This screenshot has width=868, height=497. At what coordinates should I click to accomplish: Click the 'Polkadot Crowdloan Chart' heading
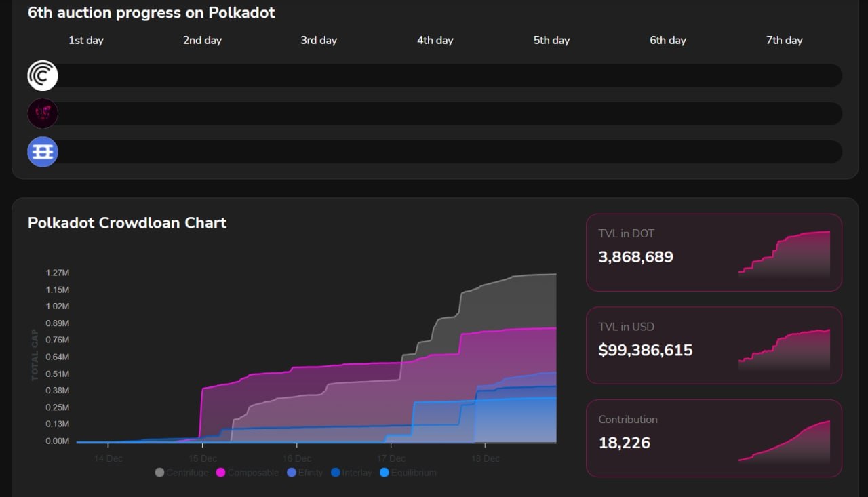pyautogui.click(x=127, y=222)
